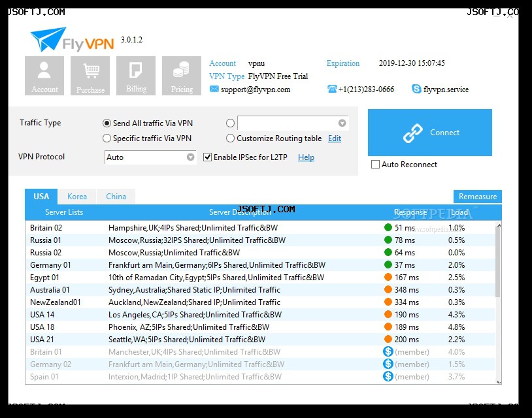Select the NewZealand01 server name
532x418 pixels.
[x=56, y=302]
